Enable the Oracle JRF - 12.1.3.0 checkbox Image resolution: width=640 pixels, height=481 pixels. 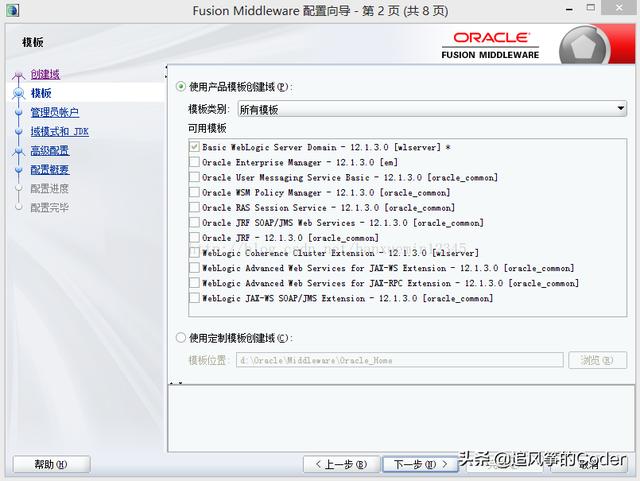[195, 238]
